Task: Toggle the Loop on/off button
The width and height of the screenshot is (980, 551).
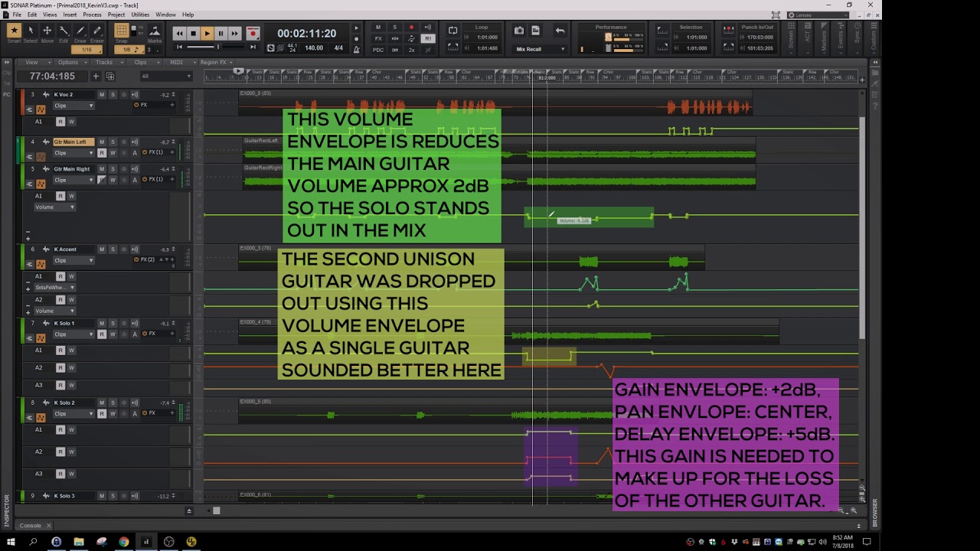Action: point(452,31)
